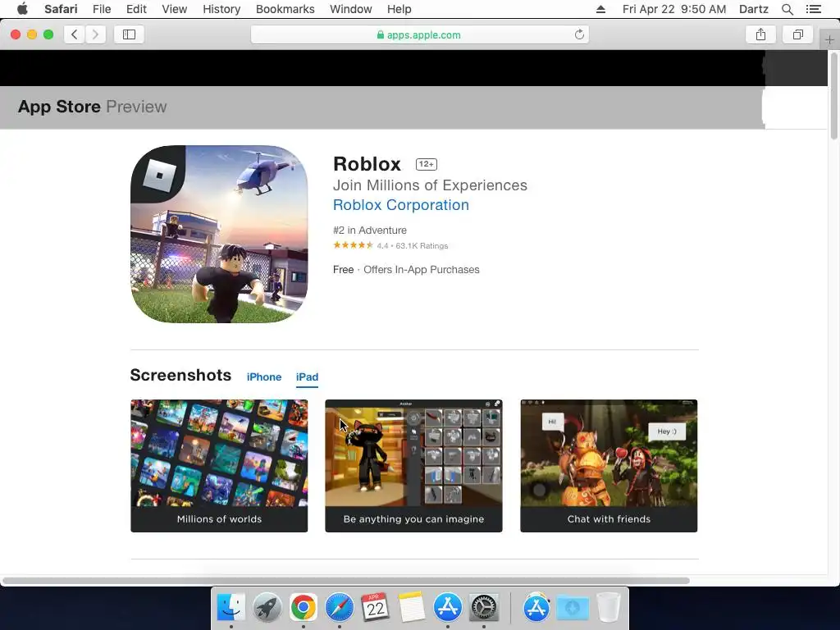Open the Be anything you can imagine screenshot
The image size is (840, 630).
(x=413, y=466)
